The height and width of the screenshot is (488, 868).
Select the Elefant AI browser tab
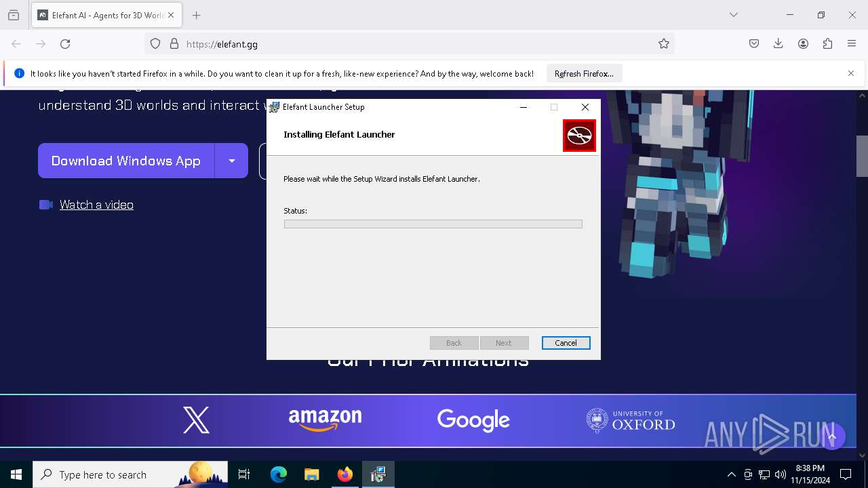(106, 15)
